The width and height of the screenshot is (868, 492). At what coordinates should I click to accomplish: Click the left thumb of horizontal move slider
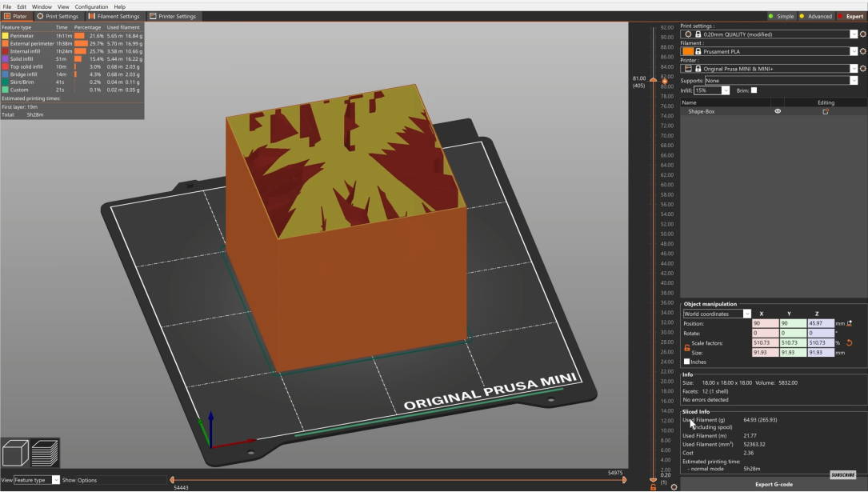point(172,480)
